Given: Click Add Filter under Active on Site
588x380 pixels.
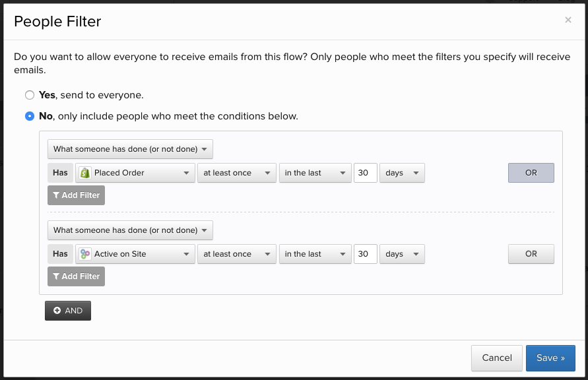Looking at the screenshot, I should click(76, 276).
